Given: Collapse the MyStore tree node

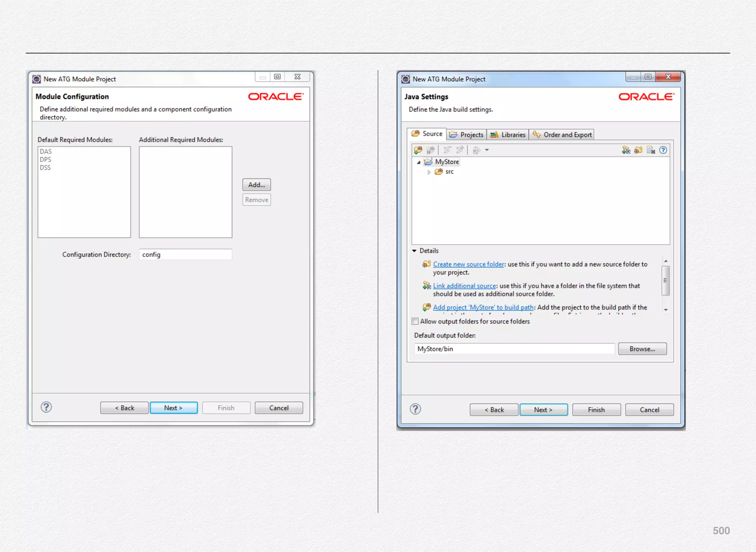Looking at the screenshot, I should coord(419,162).
